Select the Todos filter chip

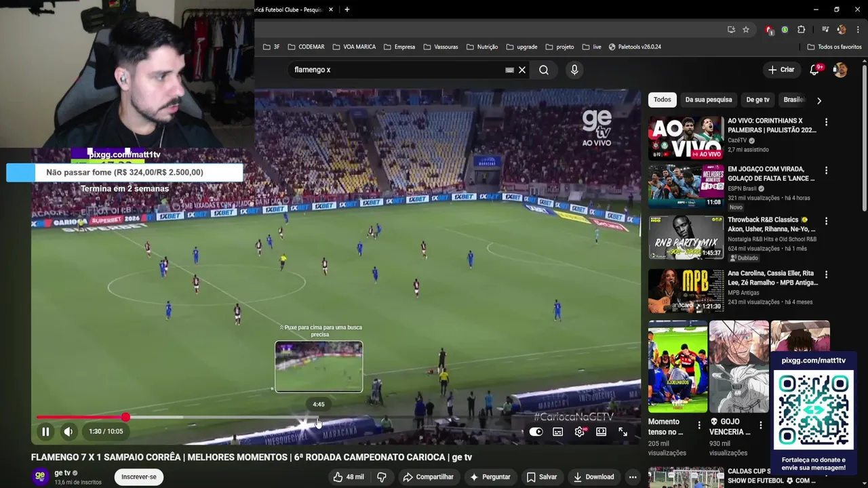(663, 100)
